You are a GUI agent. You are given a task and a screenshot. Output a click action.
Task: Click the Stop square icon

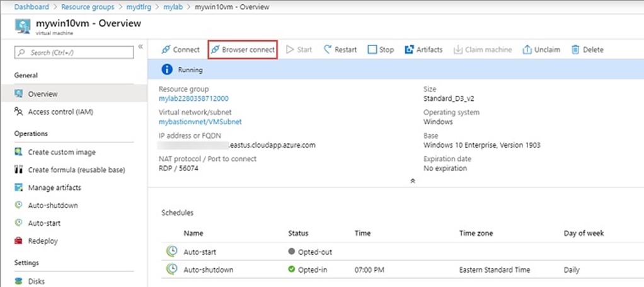click(x=372, y=50)
